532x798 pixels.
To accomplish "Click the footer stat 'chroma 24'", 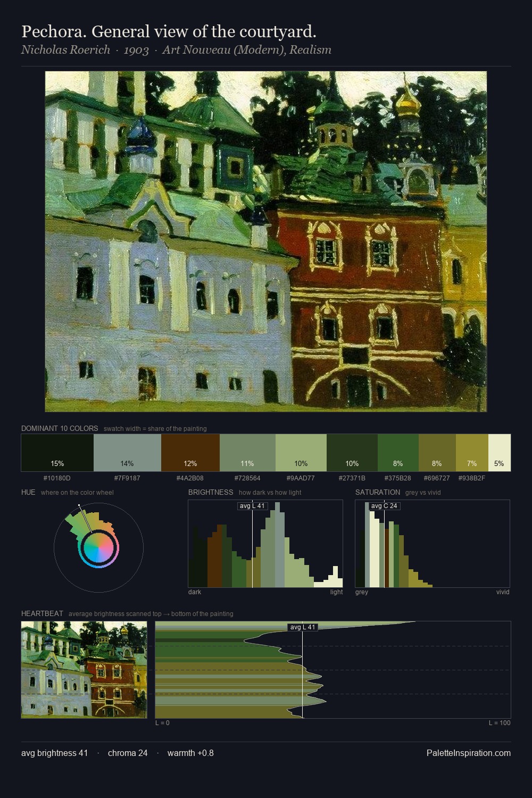I will (128, 753).
